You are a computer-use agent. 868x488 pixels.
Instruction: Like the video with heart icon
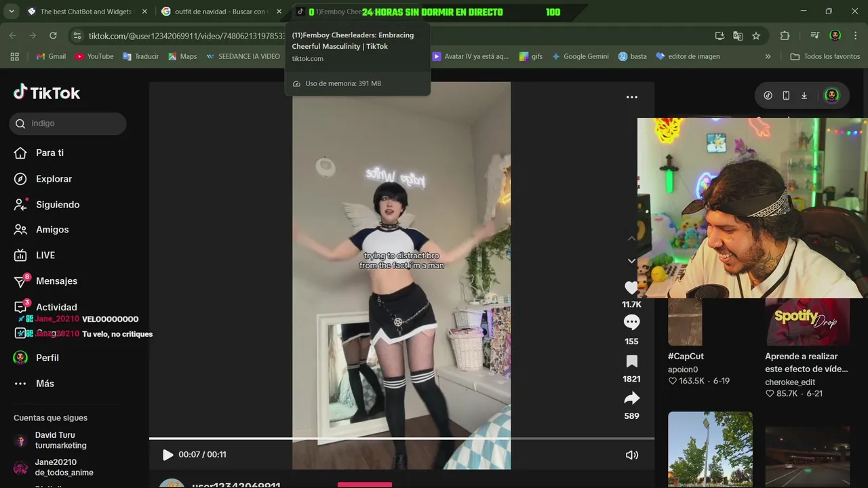pyautogui.click(x=631, y=288)
